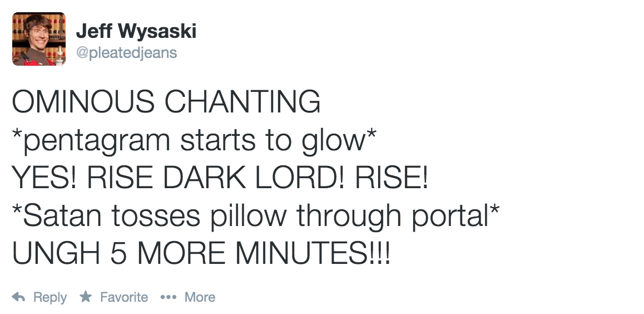Click the OMINOUS CHANTING tweet line

(x=166, y=102)
